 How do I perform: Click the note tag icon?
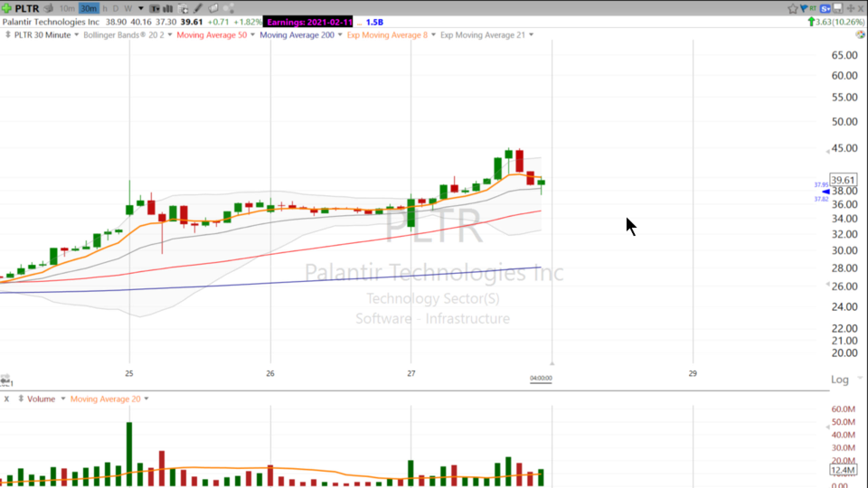pyautogui.click(x=213, y=8)
